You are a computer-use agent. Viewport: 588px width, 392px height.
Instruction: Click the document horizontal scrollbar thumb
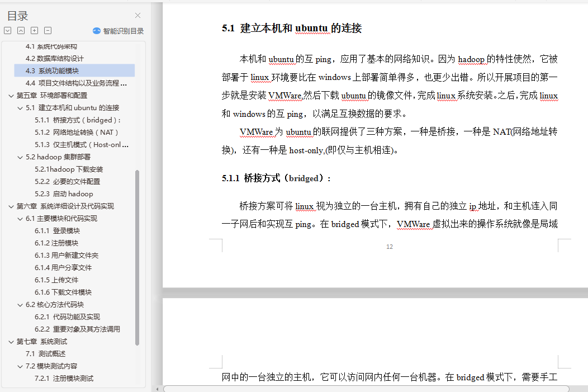(x=366, y=389)
